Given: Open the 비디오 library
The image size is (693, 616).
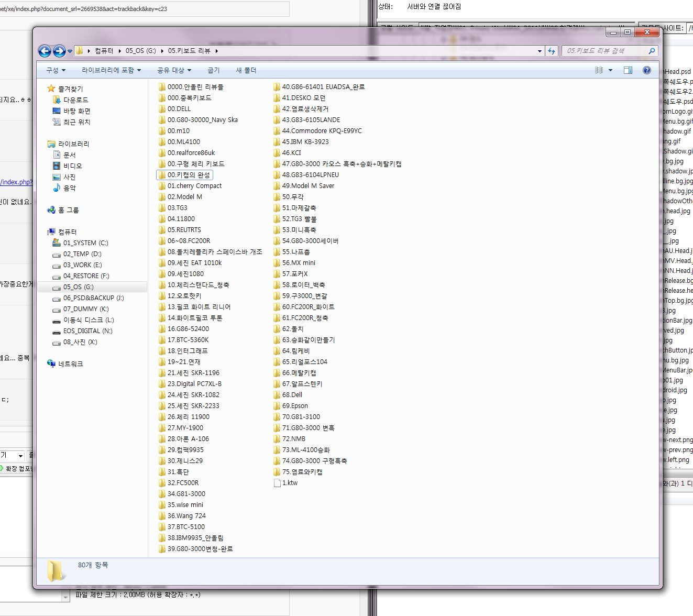Looking at the screenshot, I should [68, 166].
